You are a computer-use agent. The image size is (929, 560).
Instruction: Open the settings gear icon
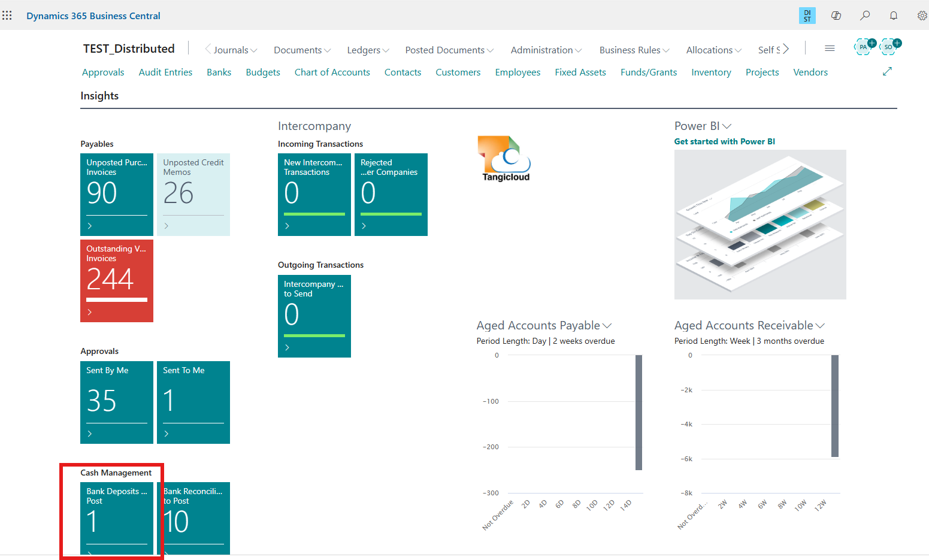click(x=922, y=16)
